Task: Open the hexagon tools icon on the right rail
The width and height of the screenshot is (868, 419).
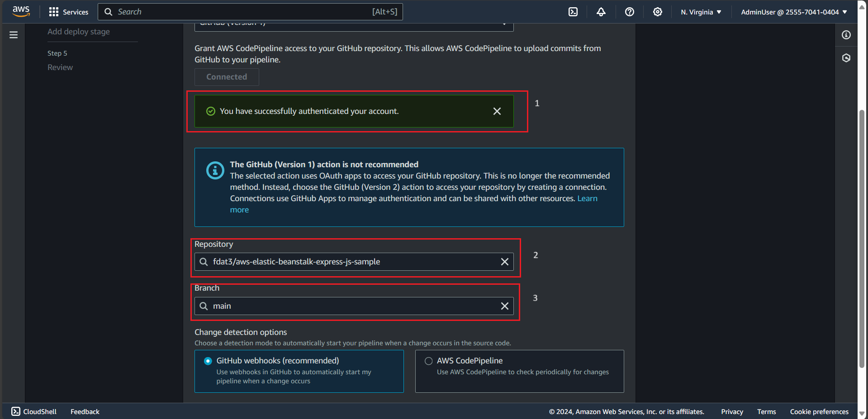Action: click(846, 58)
